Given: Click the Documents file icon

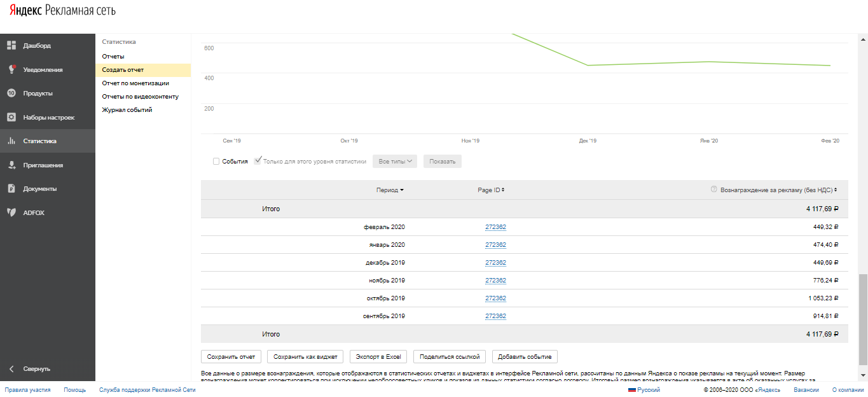Looking at the screenshot, I should point(11,189).
